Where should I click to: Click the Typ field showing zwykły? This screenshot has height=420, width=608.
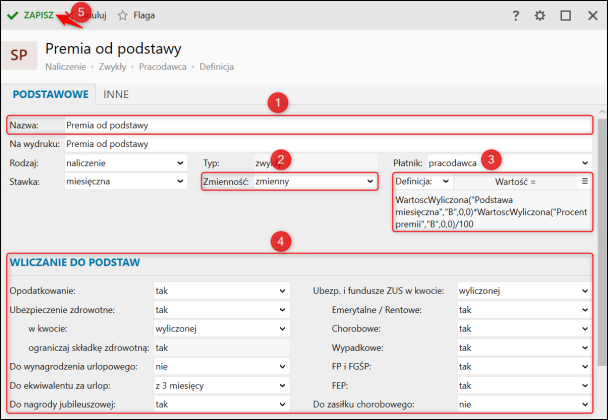tap(315, 163)
